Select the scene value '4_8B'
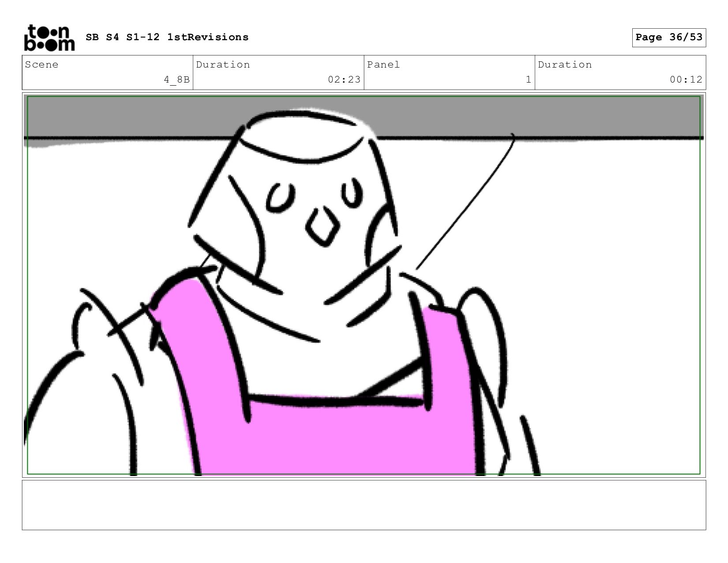 tap(176, 79)
